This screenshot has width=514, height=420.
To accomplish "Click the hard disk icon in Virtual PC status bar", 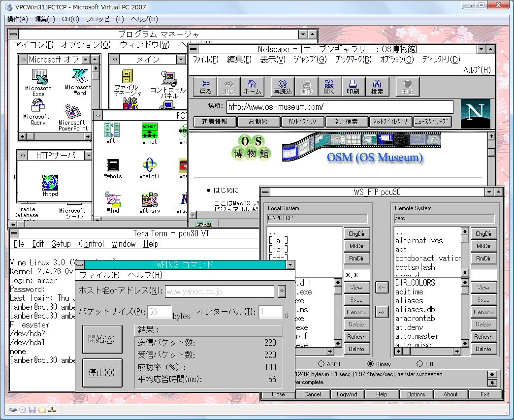I will pyautogui.click(x=13, y=410).
